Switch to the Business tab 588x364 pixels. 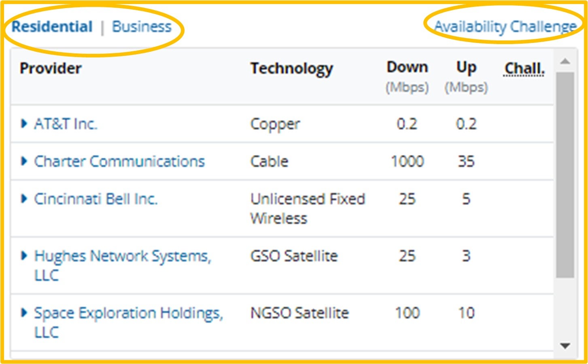[x=142, y=27]
